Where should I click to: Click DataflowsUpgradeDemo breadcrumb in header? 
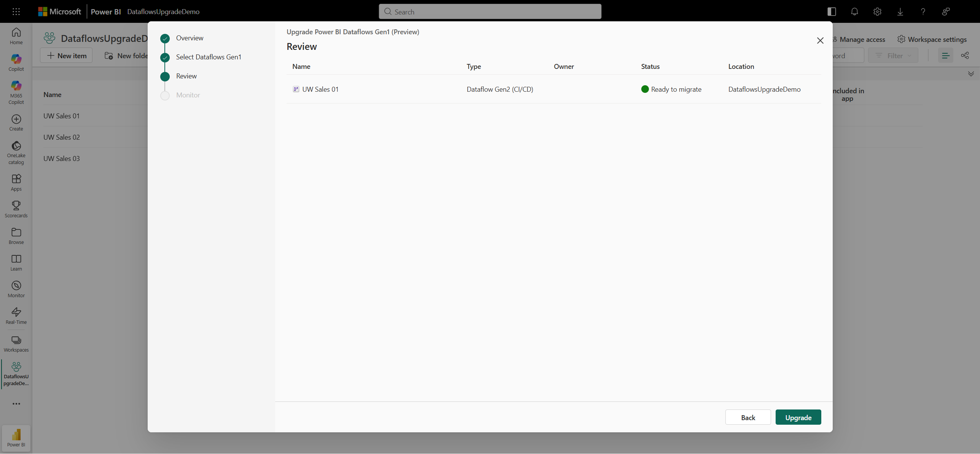click(x=163, y=11)
